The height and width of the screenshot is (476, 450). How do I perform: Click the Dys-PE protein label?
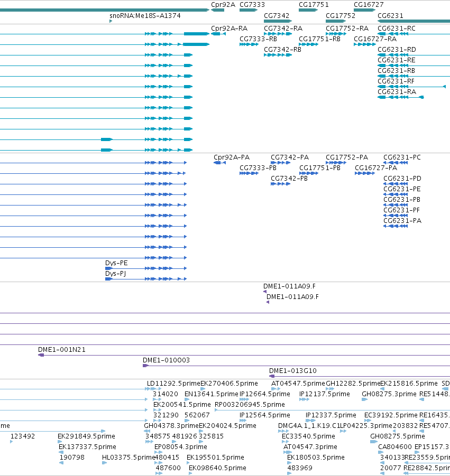116,263
